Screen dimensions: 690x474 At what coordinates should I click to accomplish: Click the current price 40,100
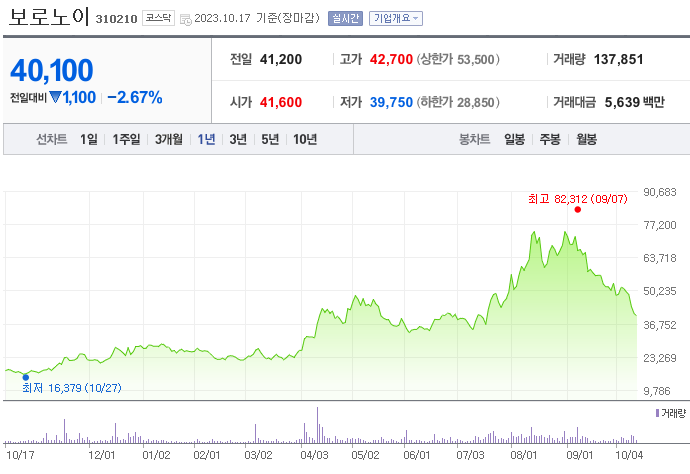[51, 70]
